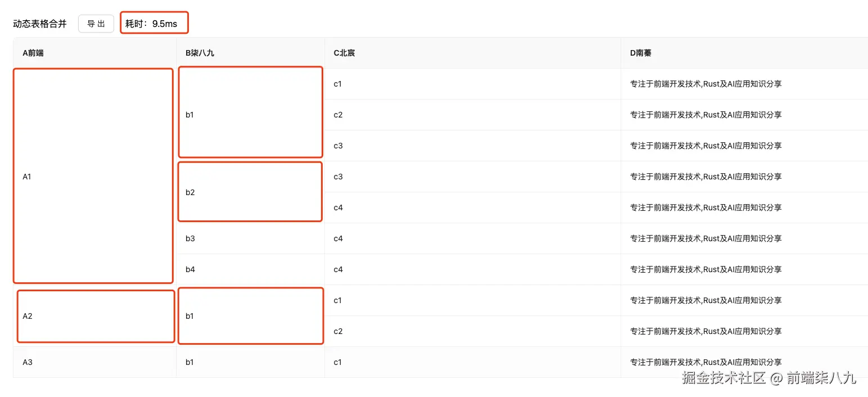Click the c2 cell in the A2 group
The height and width of the screenshot is (397, 868).
[x=338, y=331]
